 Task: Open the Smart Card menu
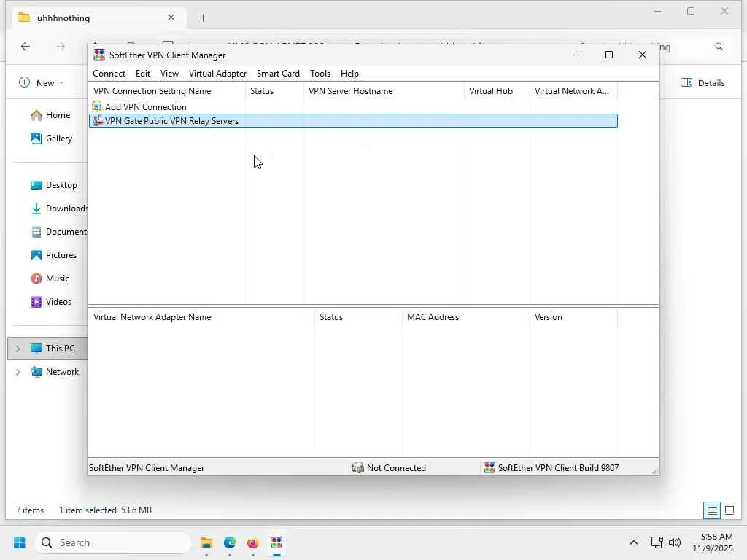click(x=278, y=74)
